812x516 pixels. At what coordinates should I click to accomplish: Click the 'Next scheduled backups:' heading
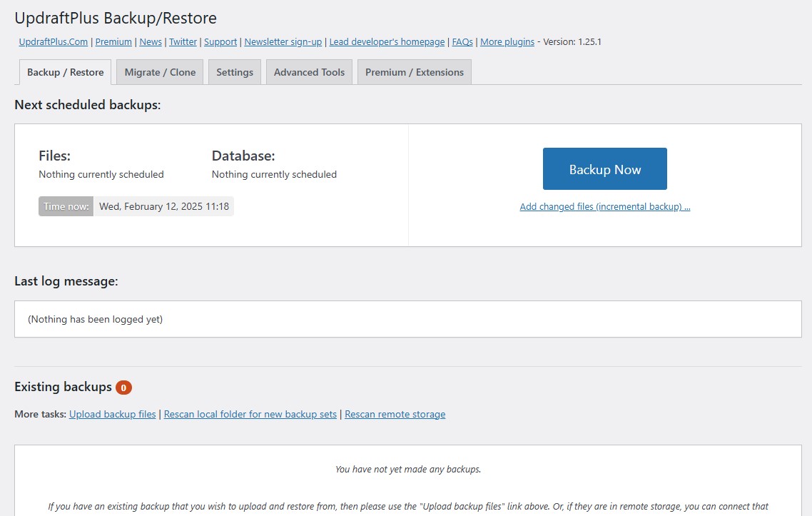tap(88, 105)
